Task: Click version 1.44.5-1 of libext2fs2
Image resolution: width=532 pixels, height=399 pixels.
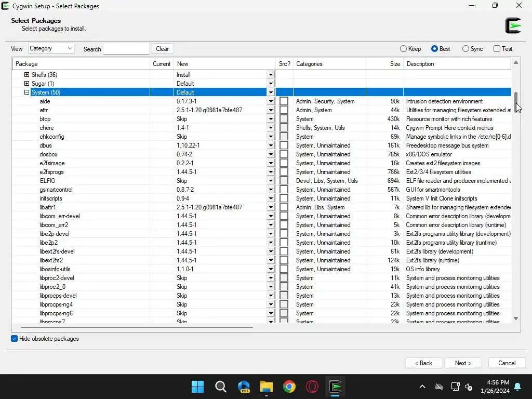Action: 187,260
